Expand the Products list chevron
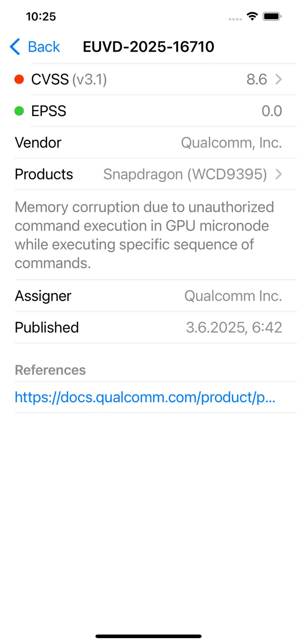Screen dimensions: 297x644 pos(279,175)
